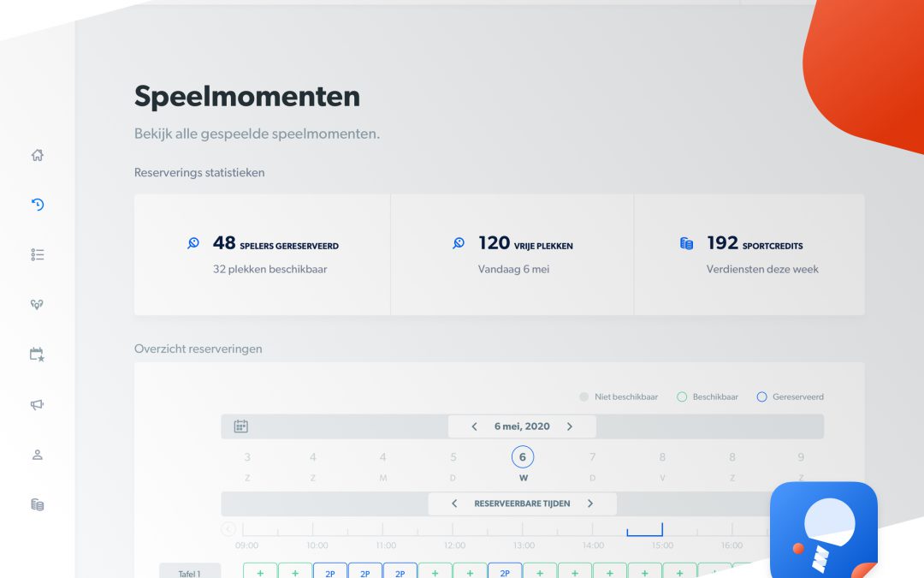Click the Vandaag 6 mei text

(x=514, y=269)
